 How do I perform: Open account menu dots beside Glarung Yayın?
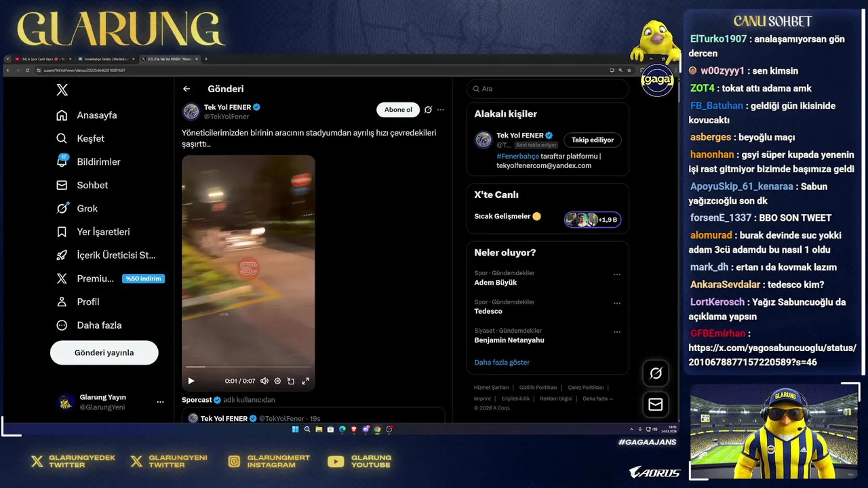pyautogui.click(x=160, y=402)
